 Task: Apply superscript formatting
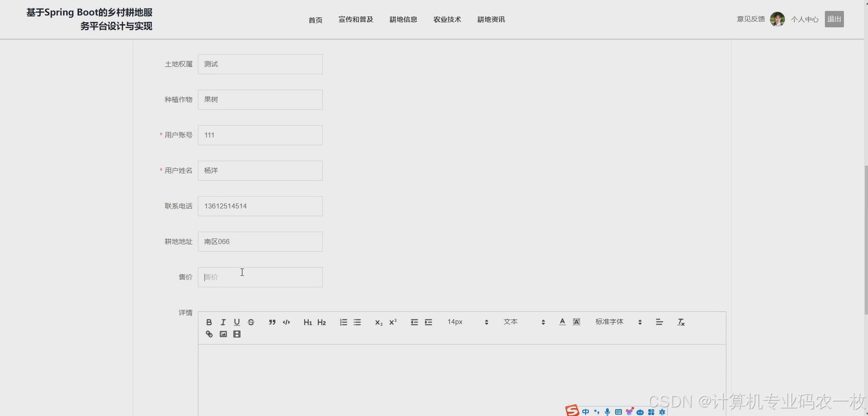tap(393, 322)
